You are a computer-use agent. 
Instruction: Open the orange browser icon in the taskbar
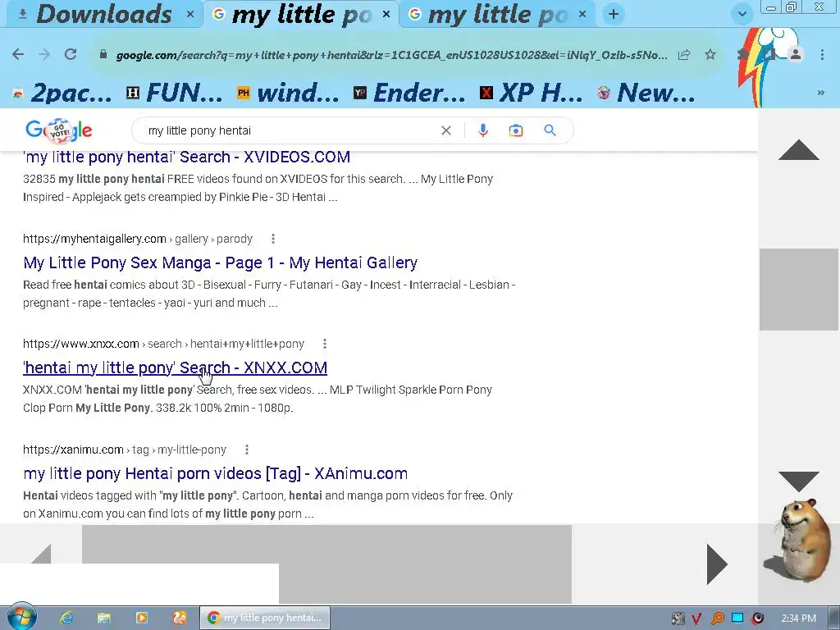pyautogui.click(x=179, y=618)
